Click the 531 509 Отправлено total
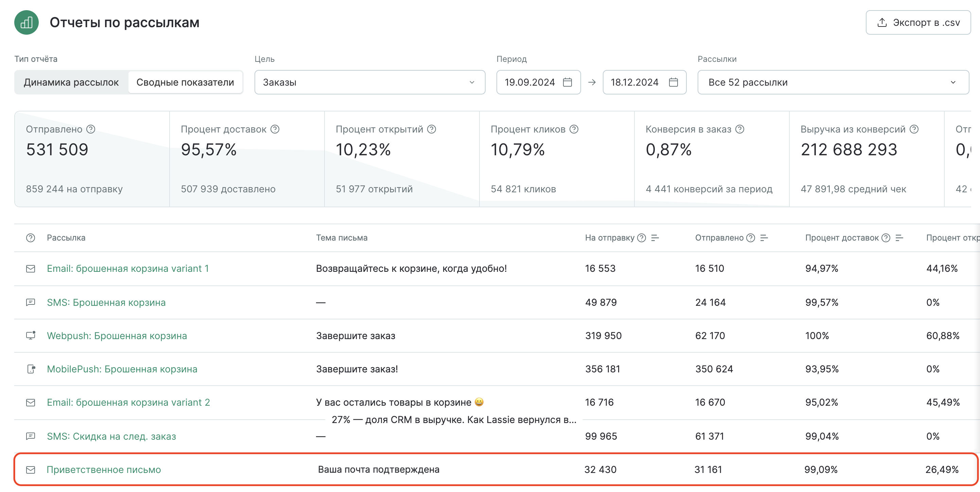 [57, 150]
